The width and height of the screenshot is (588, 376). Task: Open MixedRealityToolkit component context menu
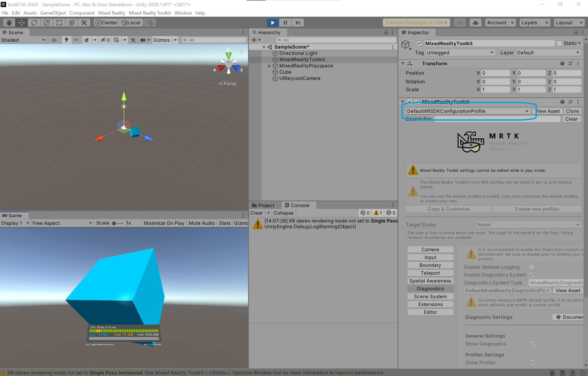click(x=578, y=102)
